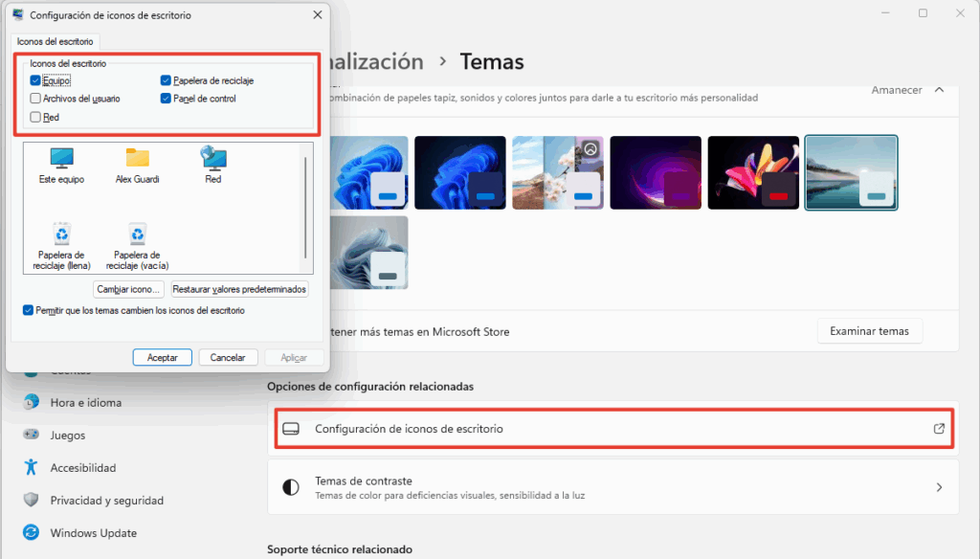Collapse the Amanecer theme section chevron
This screenshot has height=559, width=980.
(x=938, y=90)
